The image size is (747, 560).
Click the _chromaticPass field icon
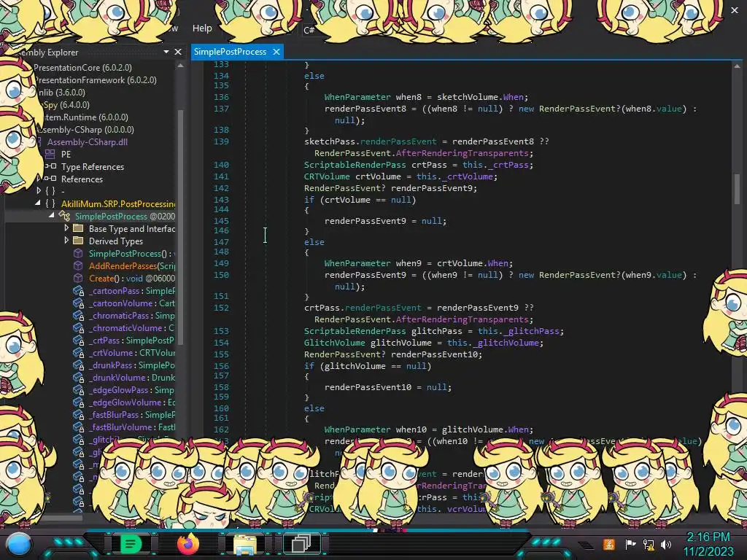coord(79,315)
